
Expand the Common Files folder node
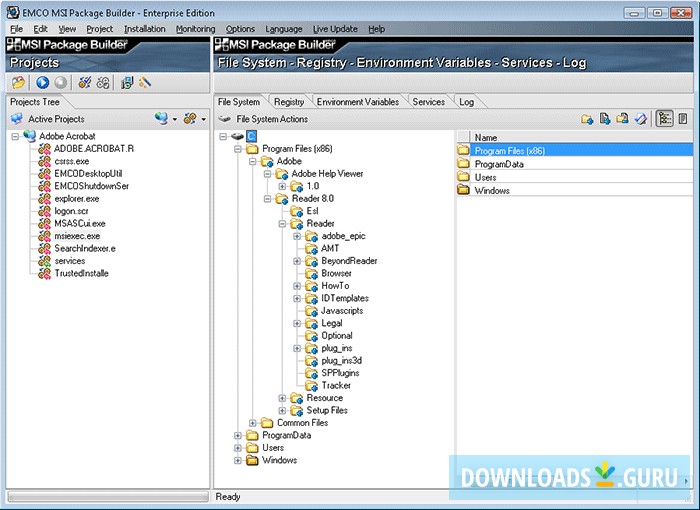253,423
